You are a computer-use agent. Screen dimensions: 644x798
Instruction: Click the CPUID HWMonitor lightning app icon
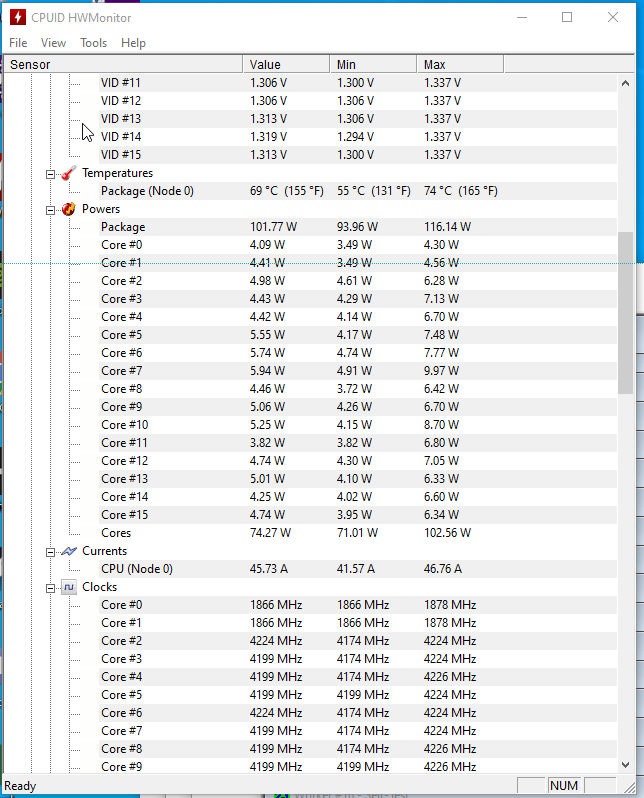tap(18, 17)
